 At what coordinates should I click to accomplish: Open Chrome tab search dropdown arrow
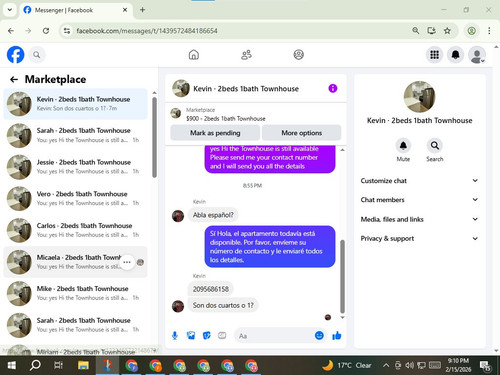click(x=10, y=10)
